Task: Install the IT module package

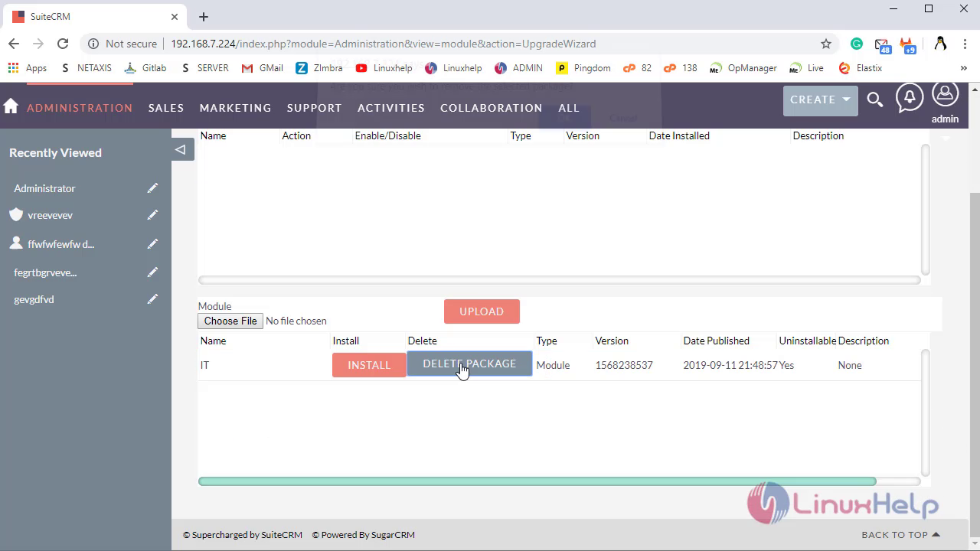Action: click(x=369, y=365)
